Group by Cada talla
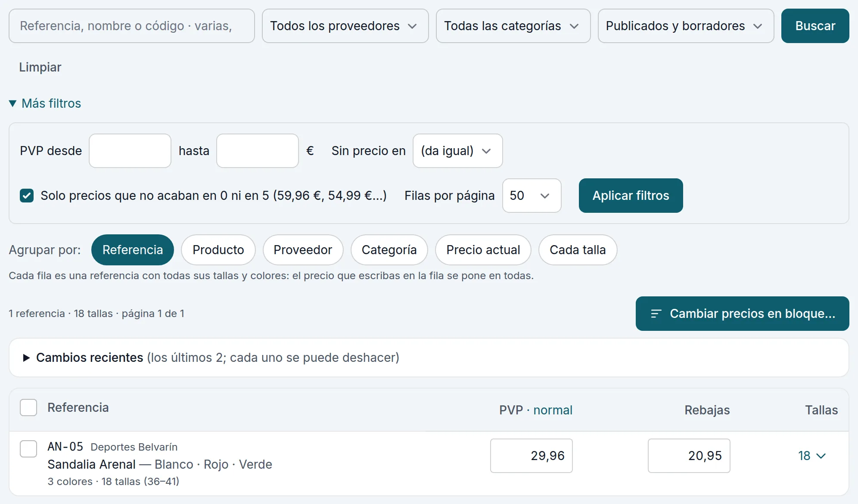 (578, 250)
